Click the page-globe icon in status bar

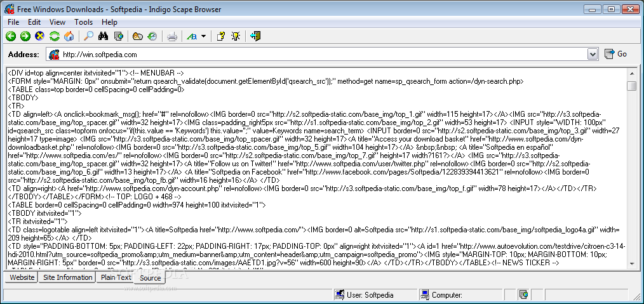tap(523, 294)
